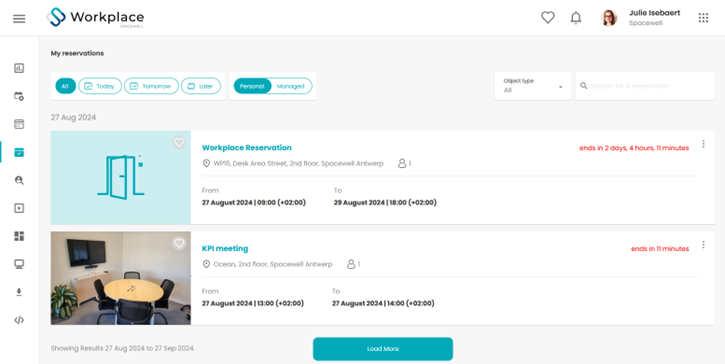
Task: Select the My reservations sidebar icon
Action: 19,152
